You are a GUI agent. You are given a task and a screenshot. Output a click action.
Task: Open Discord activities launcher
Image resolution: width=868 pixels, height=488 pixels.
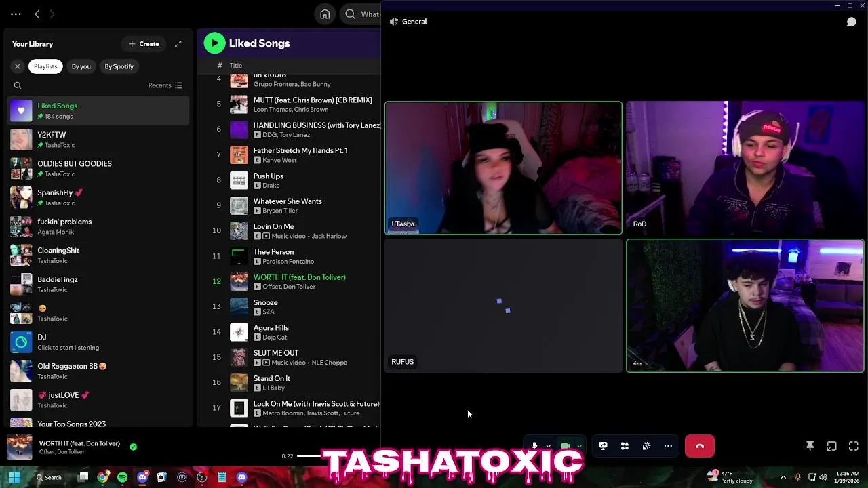[625, 446]
